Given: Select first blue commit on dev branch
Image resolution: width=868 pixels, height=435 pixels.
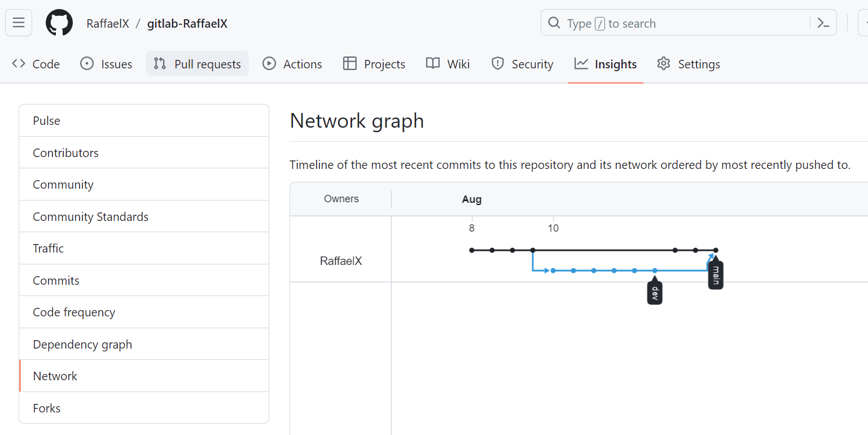Looking at the screenshot, I should [x=553, y=271].
